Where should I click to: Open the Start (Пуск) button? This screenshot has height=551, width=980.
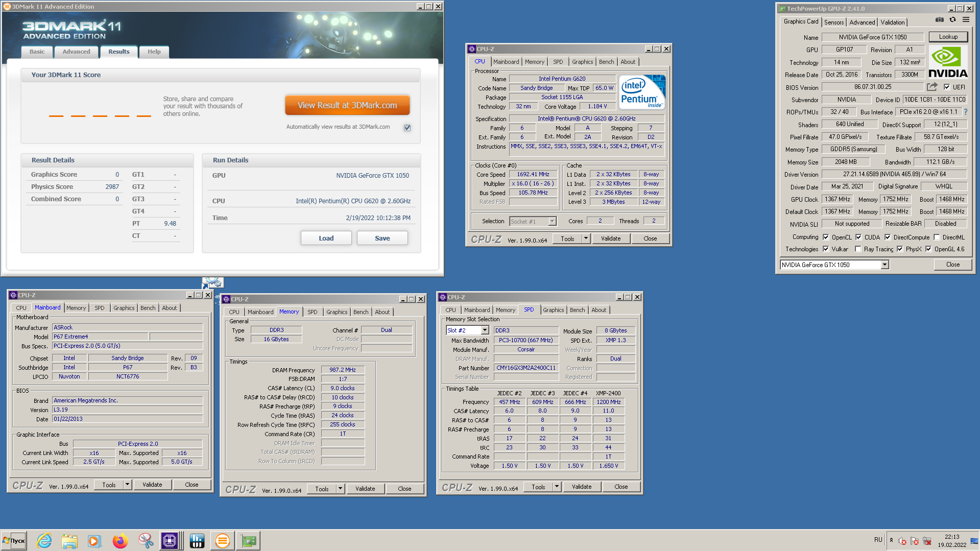tap(14, 540)
